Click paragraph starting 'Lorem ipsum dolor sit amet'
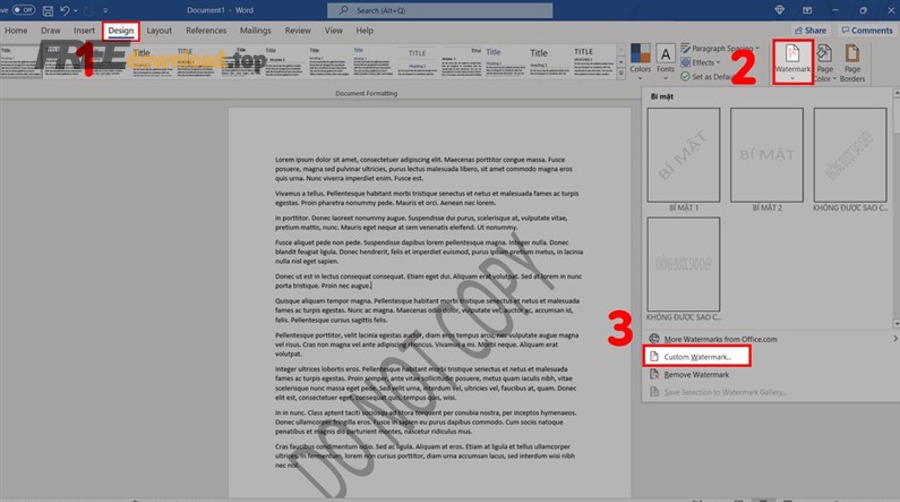The width and height of the screenshot is (900, 502). tap(424, 169)
